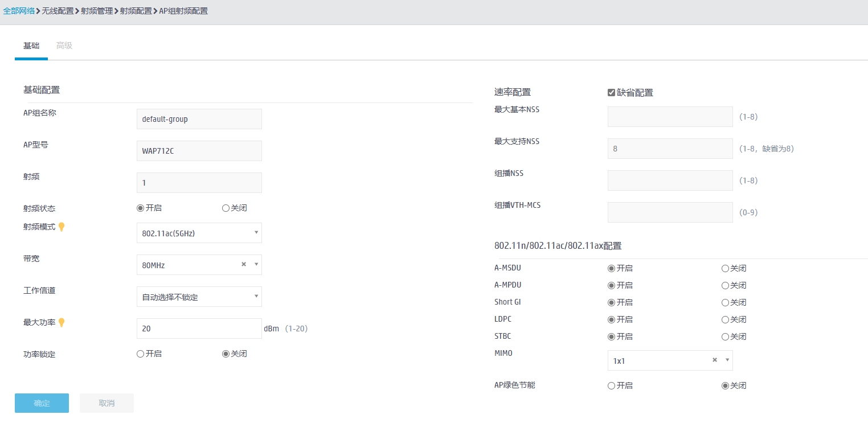Viewport: 868px width, 431px height.
Task: Set 射频状态 to 关闭
Action: coord(226,208)
